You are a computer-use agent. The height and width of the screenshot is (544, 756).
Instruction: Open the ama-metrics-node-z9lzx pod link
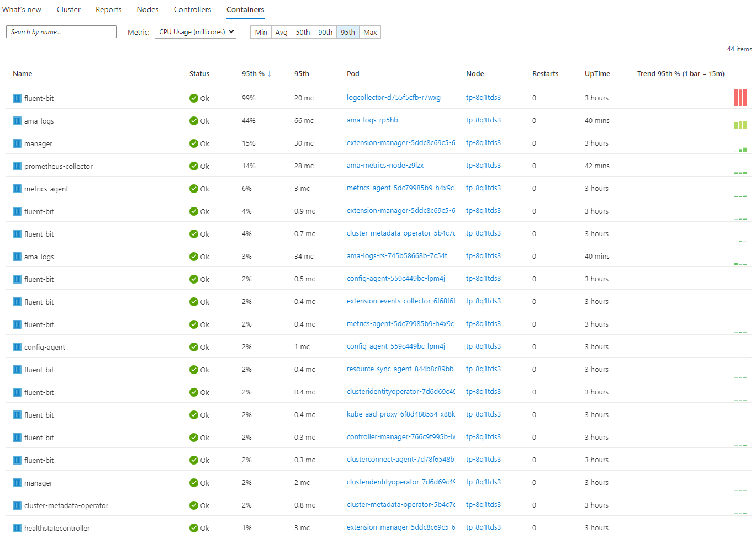[x=385, y=166]
